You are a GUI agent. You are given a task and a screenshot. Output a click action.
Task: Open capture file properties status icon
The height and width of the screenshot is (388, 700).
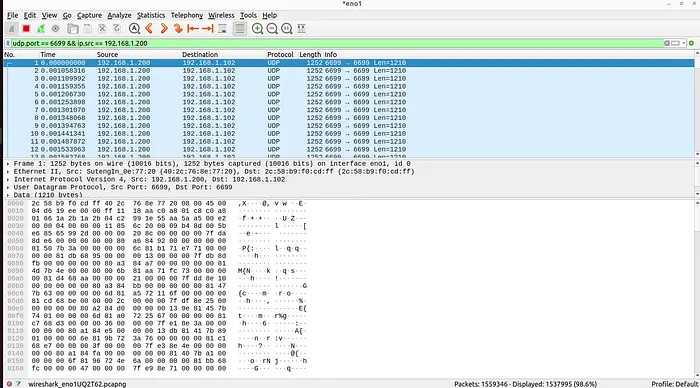pos(19,384)
